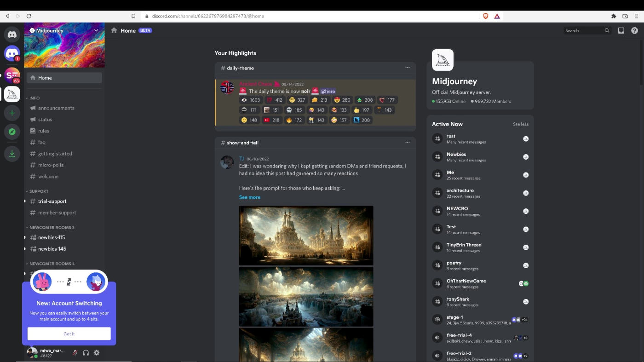
Task: Toggle the heart-eyes 280 reaction
Action: [x=342, y=100]
